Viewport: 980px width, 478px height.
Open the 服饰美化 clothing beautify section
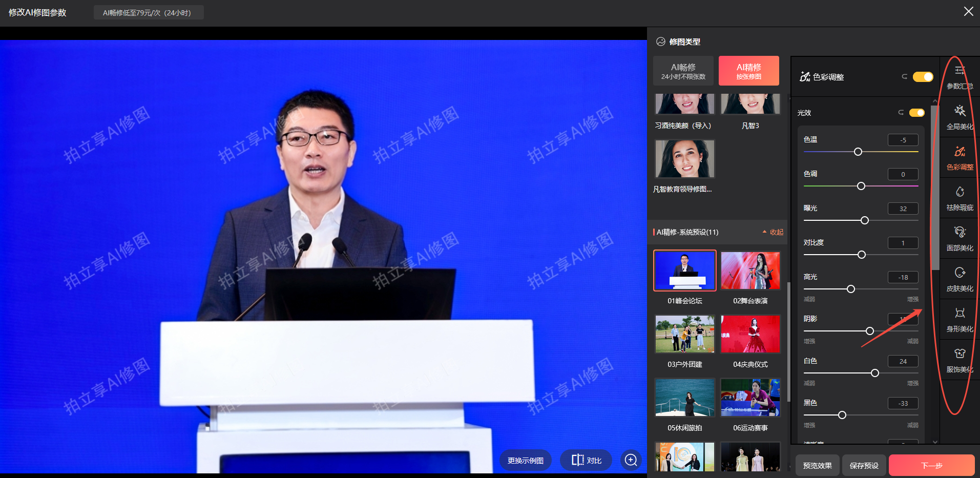click(x=960, y=360)
